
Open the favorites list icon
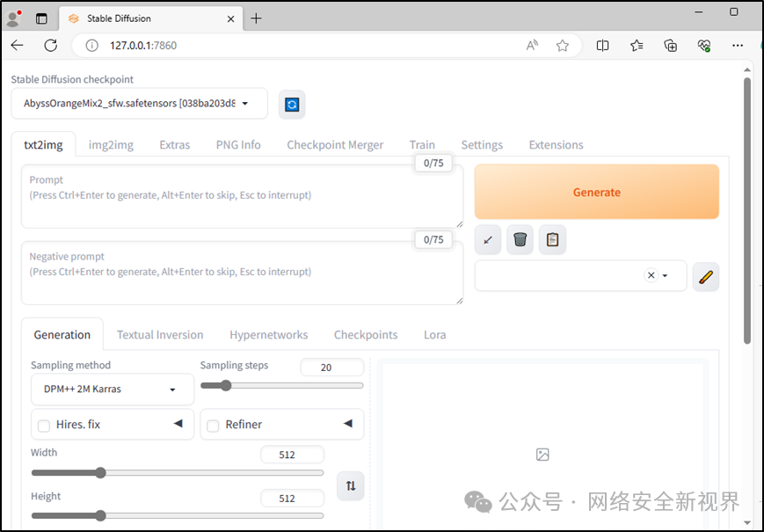point(637,46)
